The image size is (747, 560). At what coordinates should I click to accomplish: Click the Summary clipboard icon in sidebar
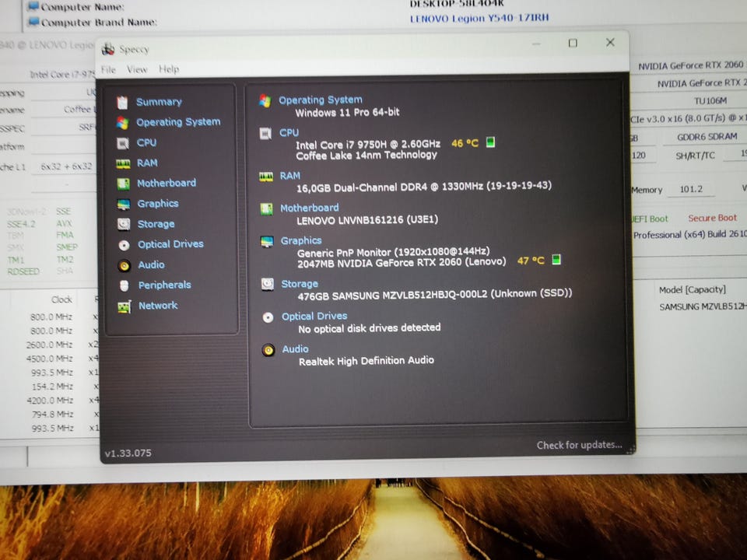click(122, 102)
